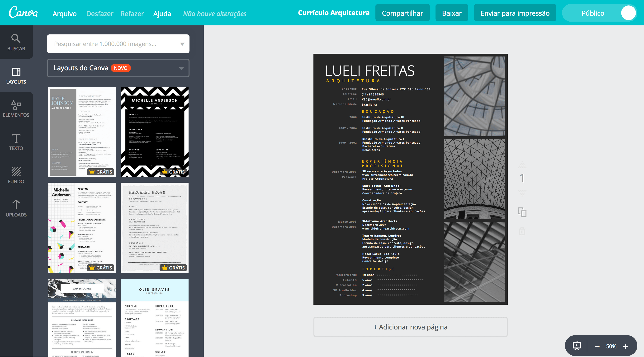The width and height of the screenshot is (644, 357).
Task: Open the Elementos panel
Action: (16, 109)
